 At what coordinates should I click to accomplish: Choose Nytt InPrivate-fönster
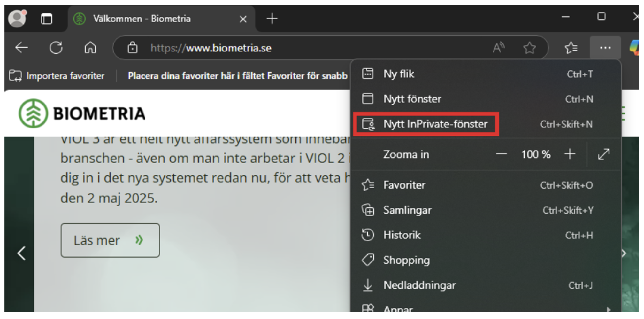click(486, 124)
